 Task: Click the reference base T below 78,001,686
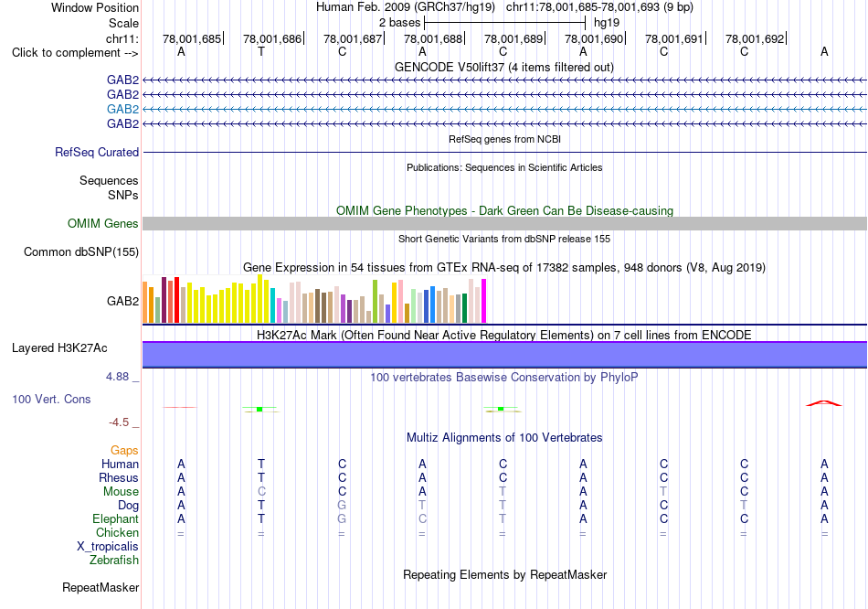pos(261,51)
